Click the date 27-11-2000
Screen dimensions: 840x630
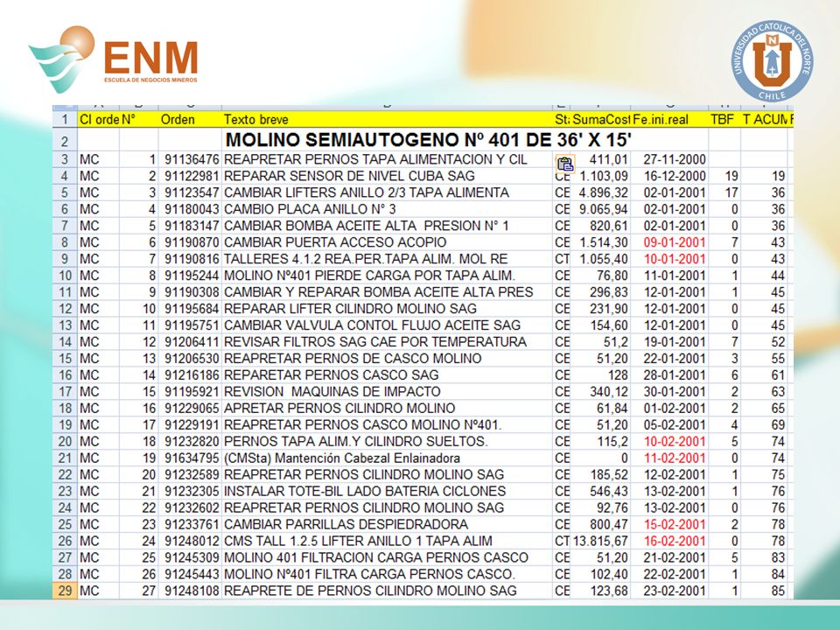[x=675, y=159]
